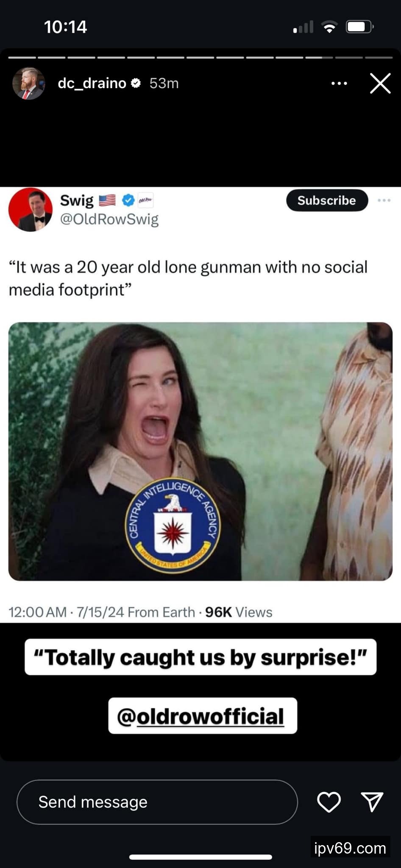Open dc_draino profile picture
The height and width of the screenshot is (868, 401).
coord(28,83)
